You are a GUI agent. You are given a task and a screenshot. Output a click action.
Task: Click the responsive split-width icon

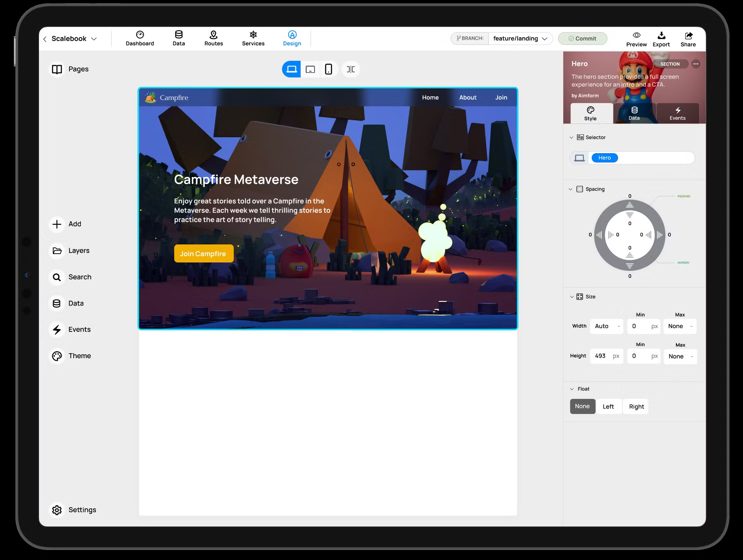[351, 69]
